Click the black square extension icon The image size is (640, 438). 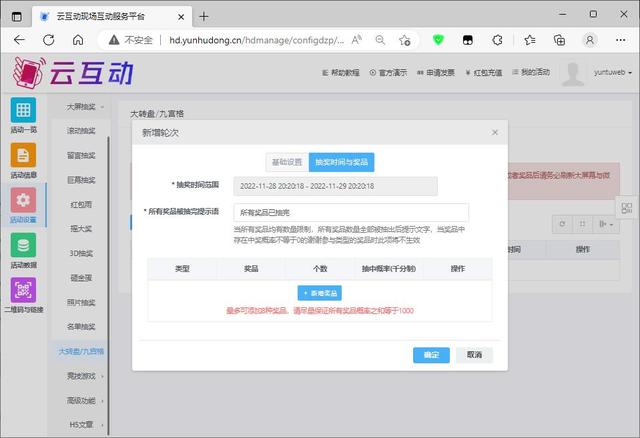click(468, 40)
